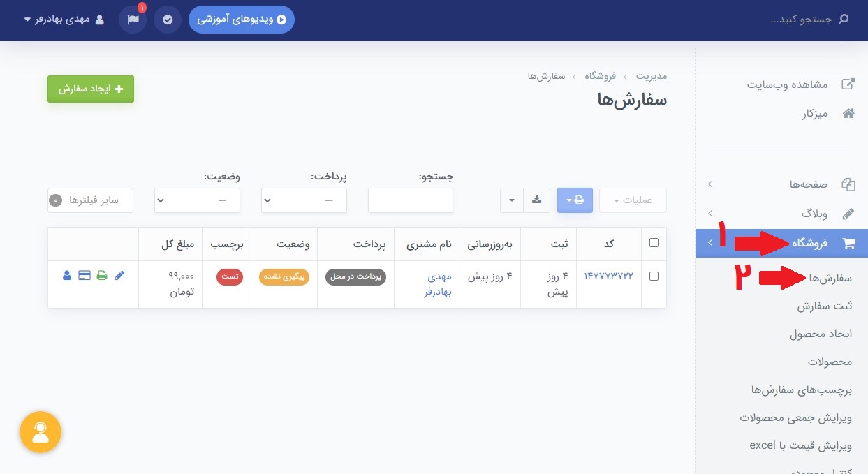Select محصولات from the sidebar menu
Viewport: 868px width, 474px height.
[x=831, y=362]
